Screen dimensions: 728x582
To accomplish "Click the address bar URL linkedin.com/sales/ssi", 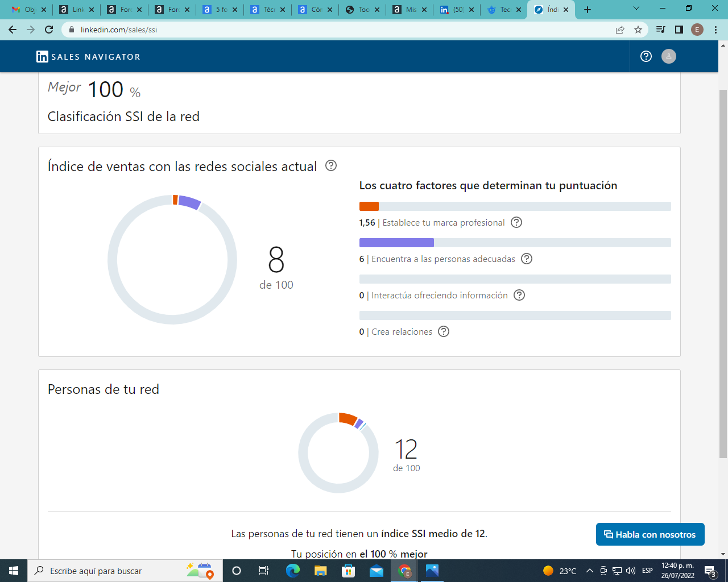I will 119,30.
